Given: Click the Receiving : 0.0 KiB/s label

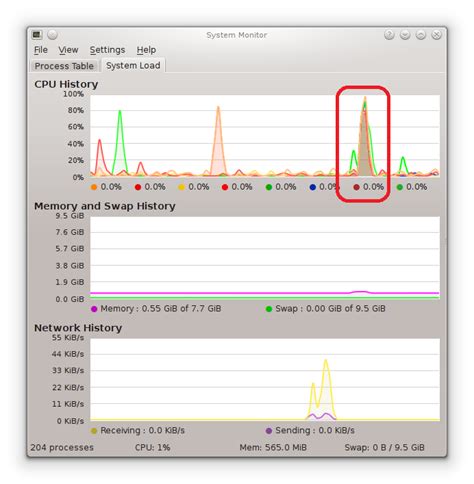Looking at the screenshot, I should (x=142, y=431).
